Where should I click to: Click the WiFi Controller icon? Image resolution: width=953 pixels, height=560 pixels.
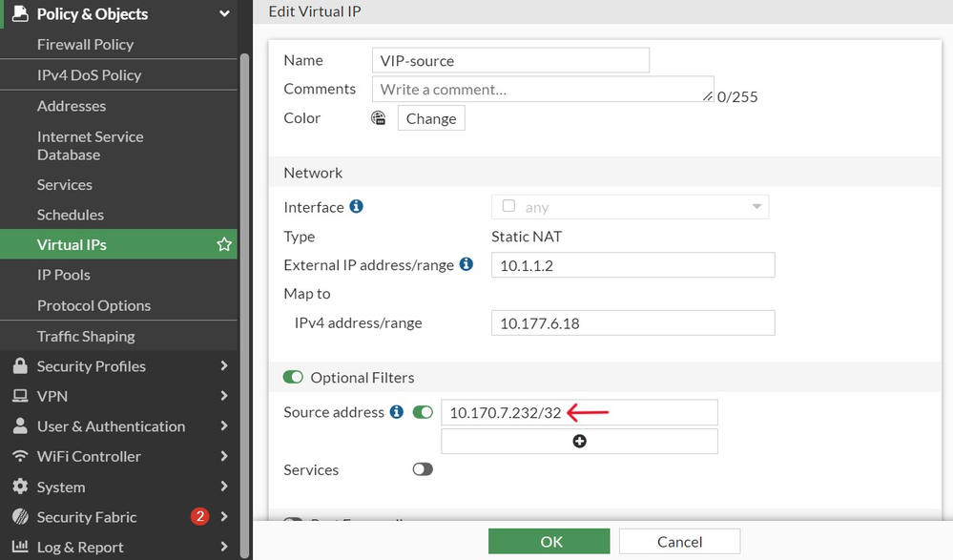pyautogui.click(x=20, y=457)
